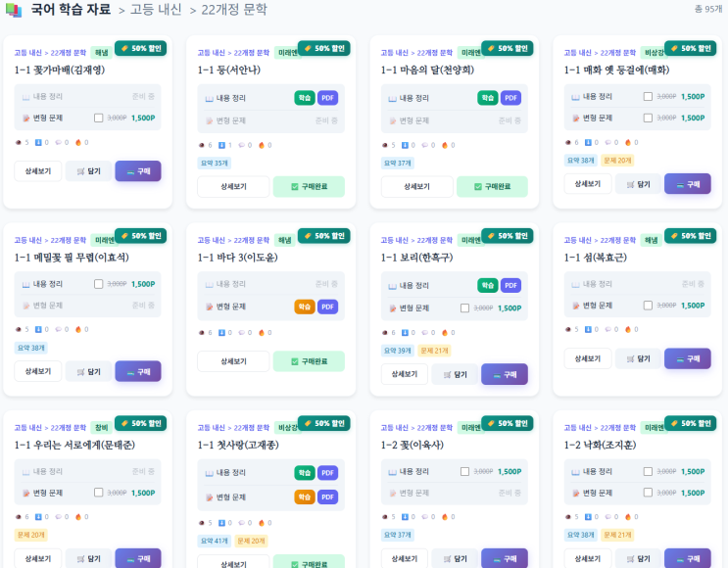Open title 1-2 낙화(조지훈)

click(x=600, y=445)
